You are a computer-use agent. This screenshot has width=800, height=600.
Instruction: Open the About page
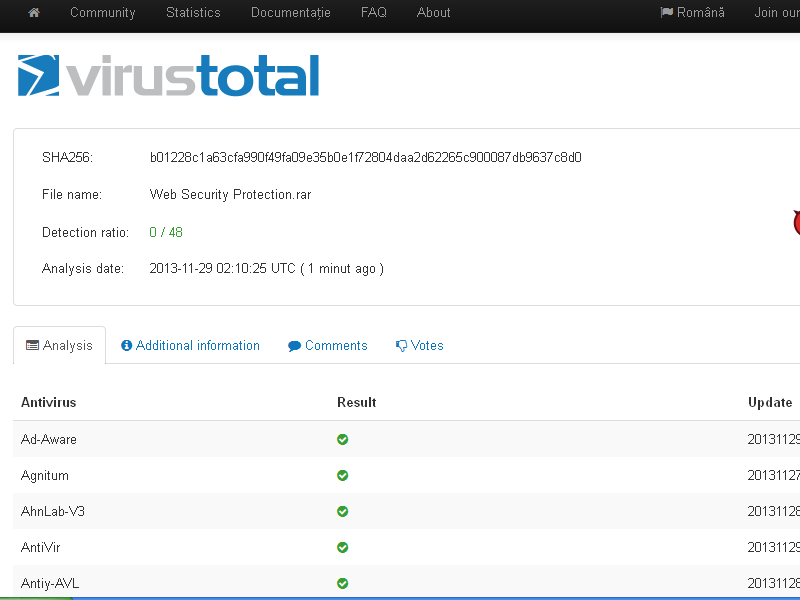pyautogui.click(x=433, y=13)
